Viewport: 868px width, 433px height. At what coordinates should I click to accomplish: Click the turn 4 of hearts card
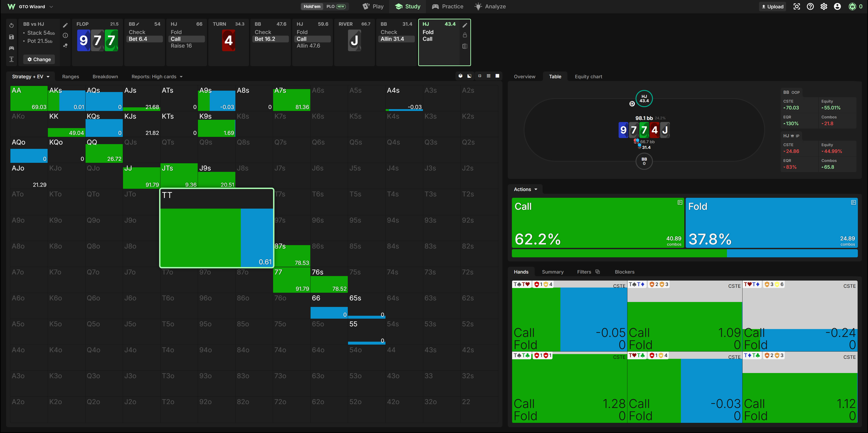coord(228,40)
